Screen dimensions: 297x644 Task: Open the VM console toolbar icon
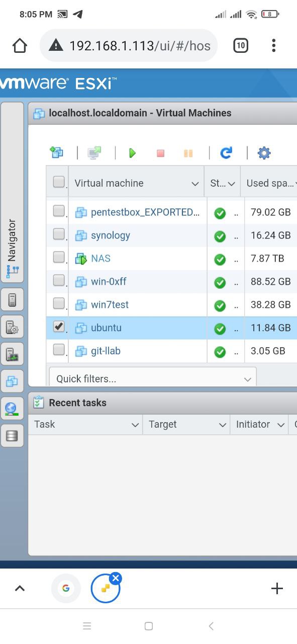click(x=94, y=152)
